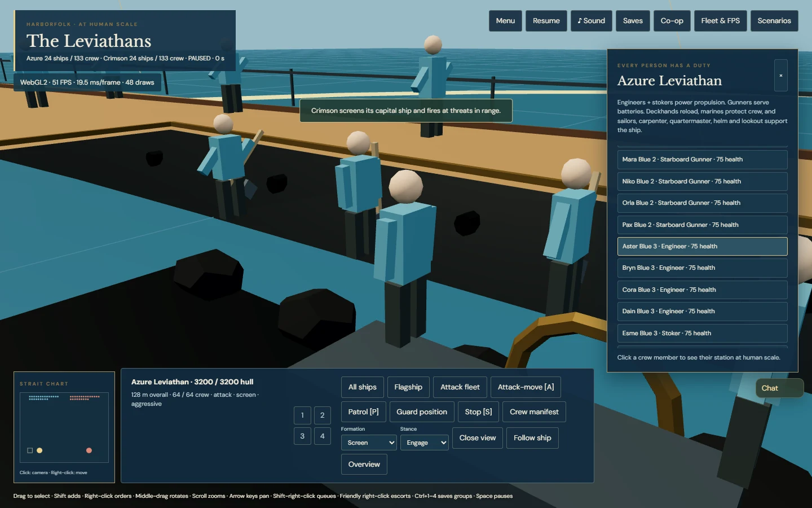Open the Chat box

(779, 388)
